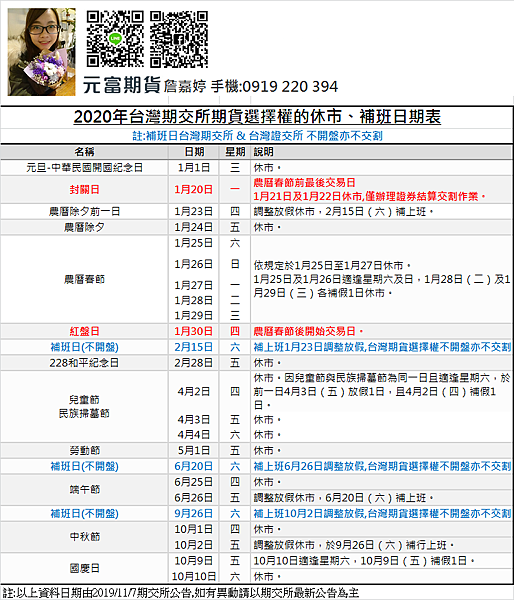Click the blue 9月26日 date cell
This screenshot has width=514, height=600.
coord(194,514)
